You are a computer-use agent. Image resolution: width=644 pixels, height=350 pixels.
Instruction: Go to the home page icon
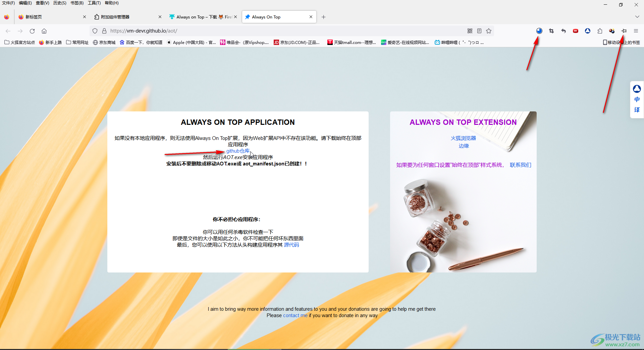(44, 31)
